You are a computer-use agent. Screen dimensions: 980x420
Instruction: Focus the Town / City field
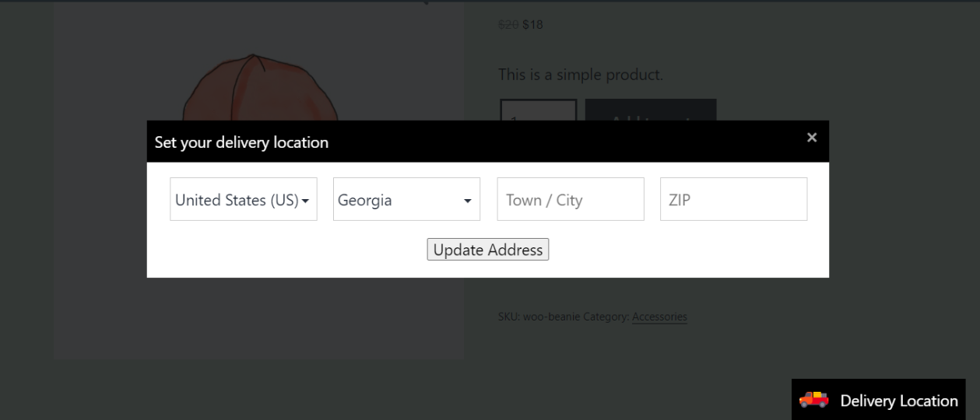point(571,199)
